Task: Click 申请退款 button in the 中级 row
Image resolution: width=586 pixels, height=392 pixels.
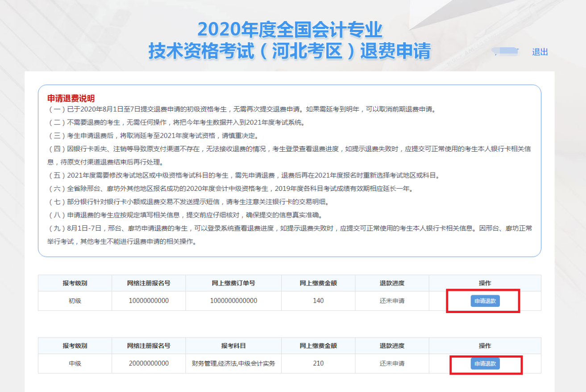Action: [485, 363]
